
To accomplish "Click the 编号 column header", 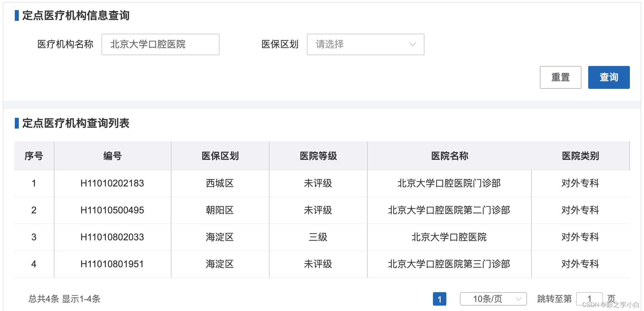I will (112, 156).
